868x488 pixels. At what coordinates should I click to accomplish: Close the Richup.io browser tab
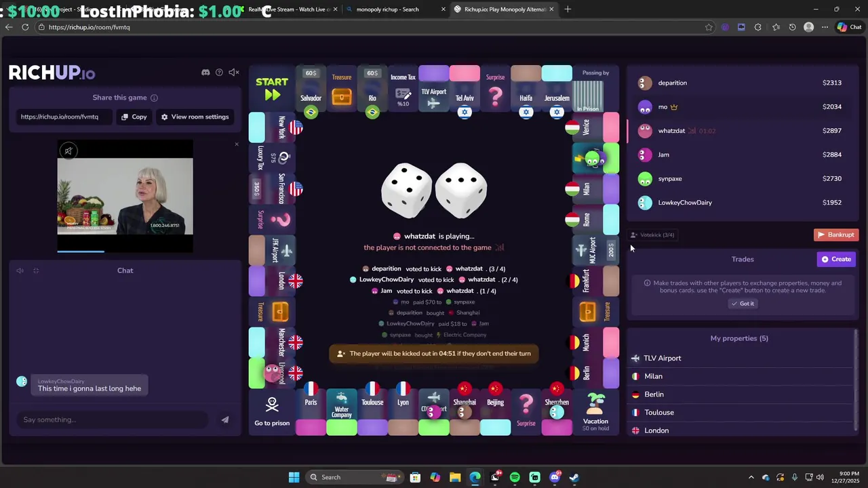point(551,9)
